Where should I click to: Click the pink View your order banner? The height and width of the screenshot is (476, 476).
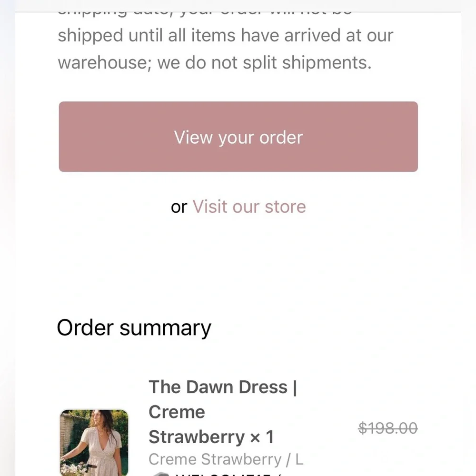tap(238, 137)
